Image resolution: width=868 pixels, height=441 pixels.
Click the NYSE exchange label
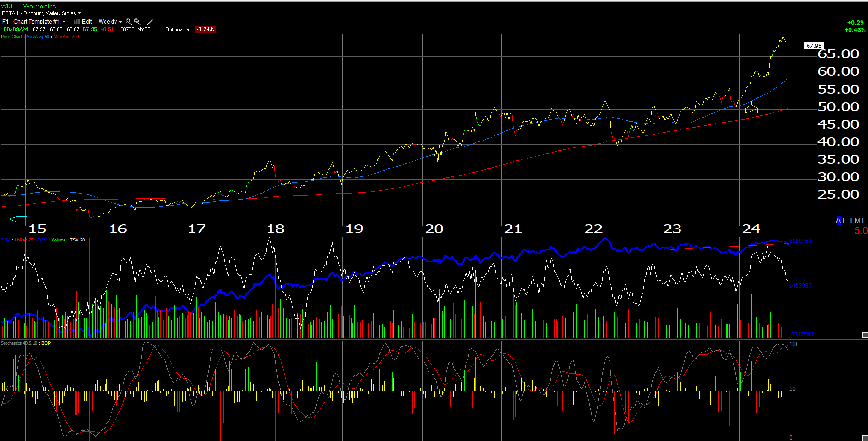point(144,29)
